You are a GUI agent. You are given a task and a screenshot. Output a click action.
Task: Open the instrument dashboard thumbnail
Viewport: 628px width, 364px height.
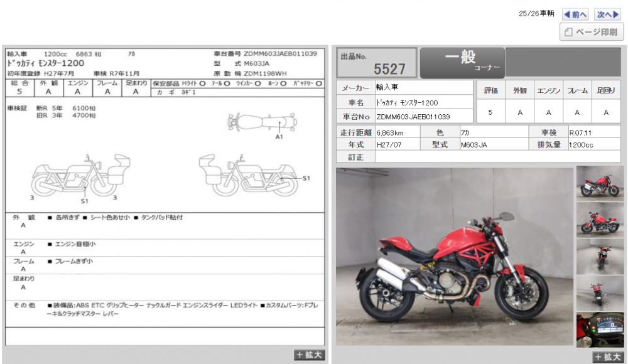click(600, 330)
